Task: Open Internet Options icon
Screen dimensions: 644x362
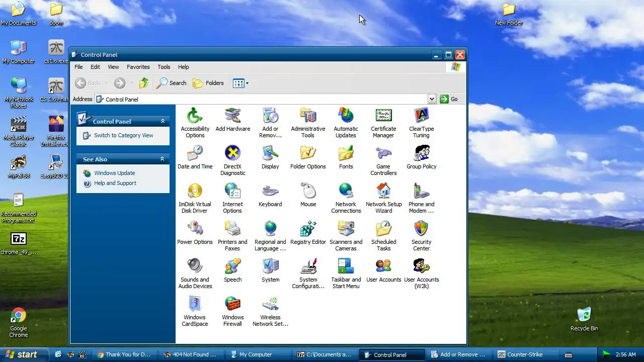Action: pyautogui.click(x=232, y=198)
